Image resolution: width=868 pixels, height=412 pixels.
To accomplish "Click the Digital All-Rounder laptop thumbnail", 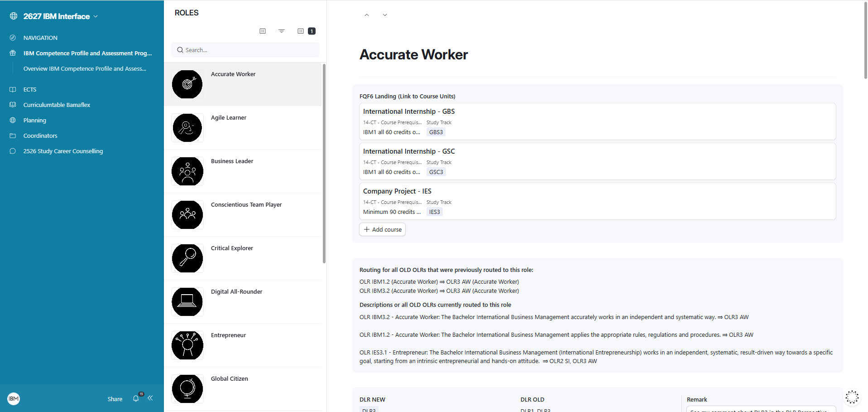I will tap(187, 302).
